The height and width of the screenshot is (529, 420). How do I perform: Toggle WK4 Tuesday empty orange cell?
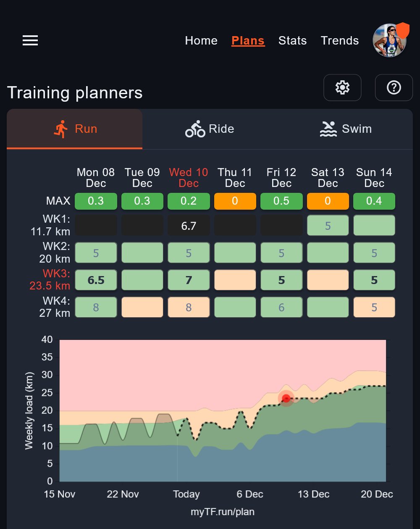tap(142, 308)
